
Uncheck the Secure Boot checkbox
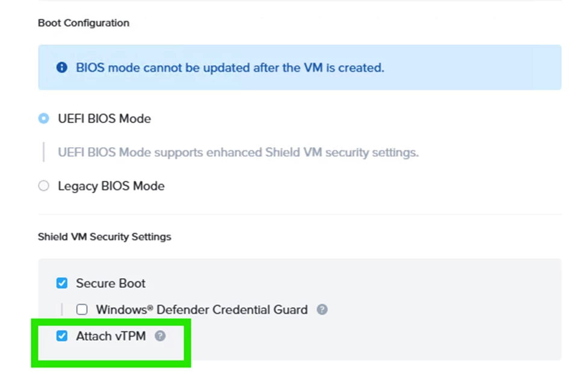coord(62,283)
